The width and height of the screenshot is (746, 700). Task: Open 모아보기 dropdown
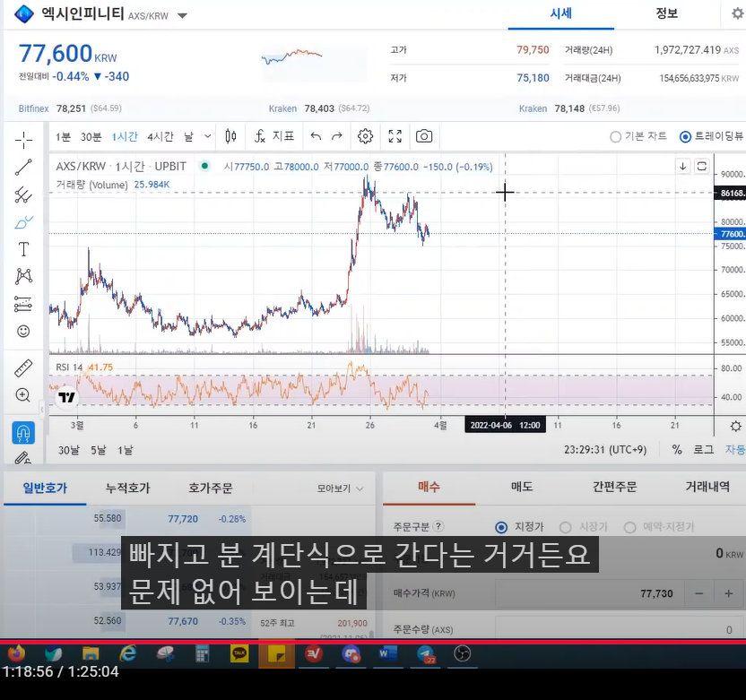point(340,488)
